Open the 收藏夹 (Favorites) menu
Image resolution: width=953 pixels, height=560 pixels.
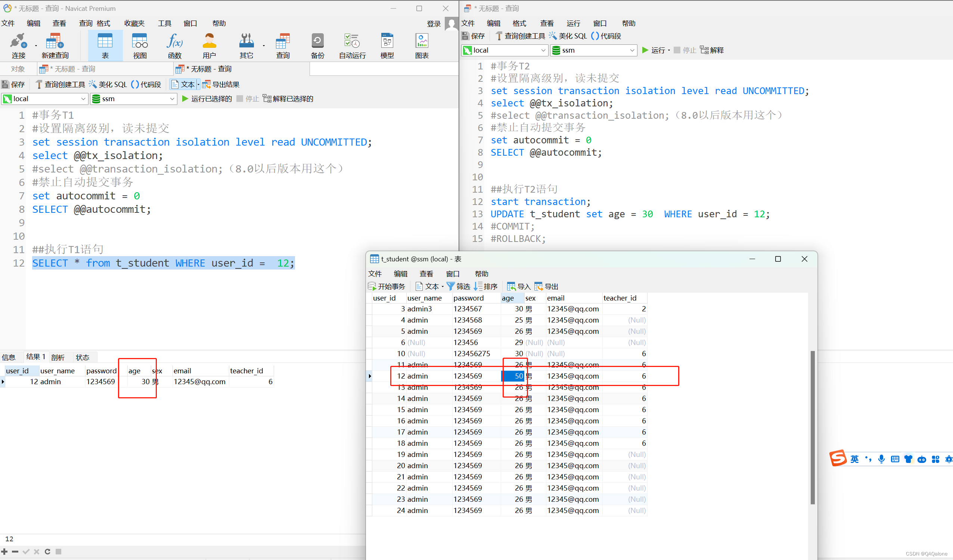(x=134, y=24)
